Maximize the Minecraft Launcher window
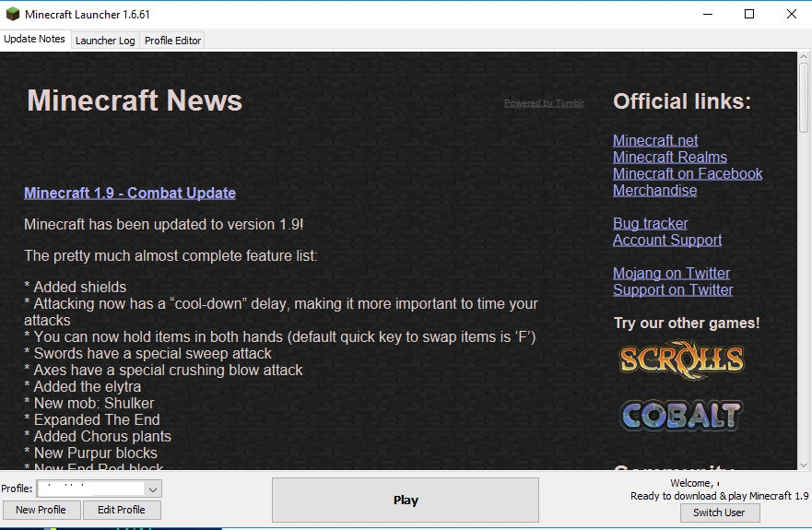The height and width of the screenshot is (530, 812). point(749,14)
